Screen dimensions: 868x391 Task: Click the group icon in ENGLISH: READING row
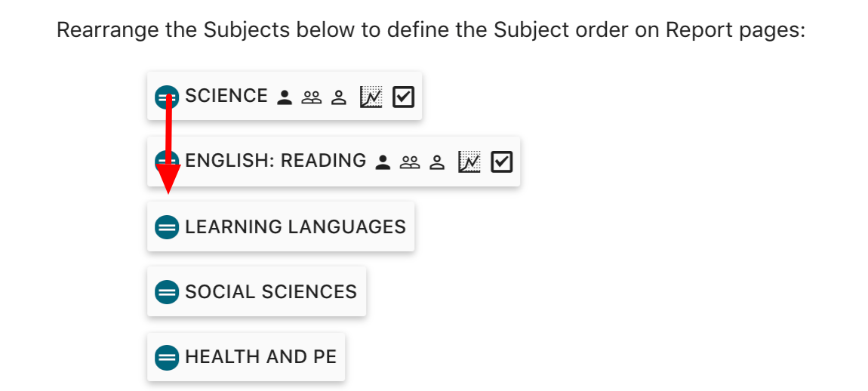410,162
